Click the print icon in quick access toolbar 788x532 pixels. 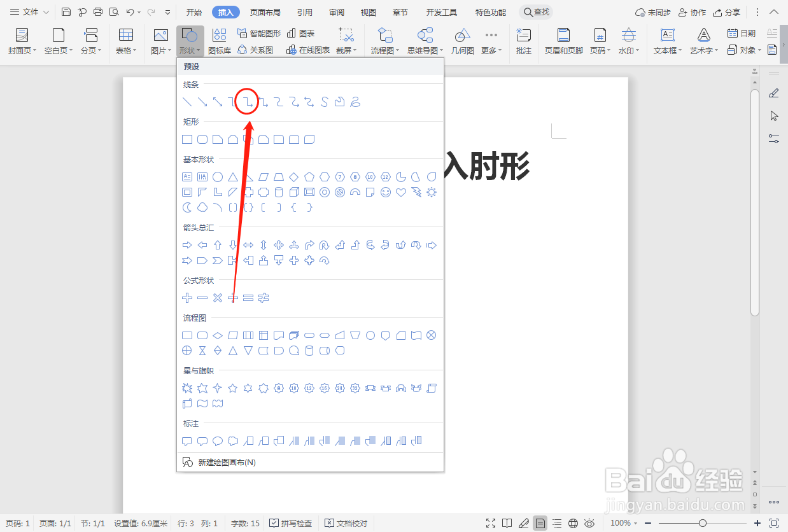click(98, 12)
